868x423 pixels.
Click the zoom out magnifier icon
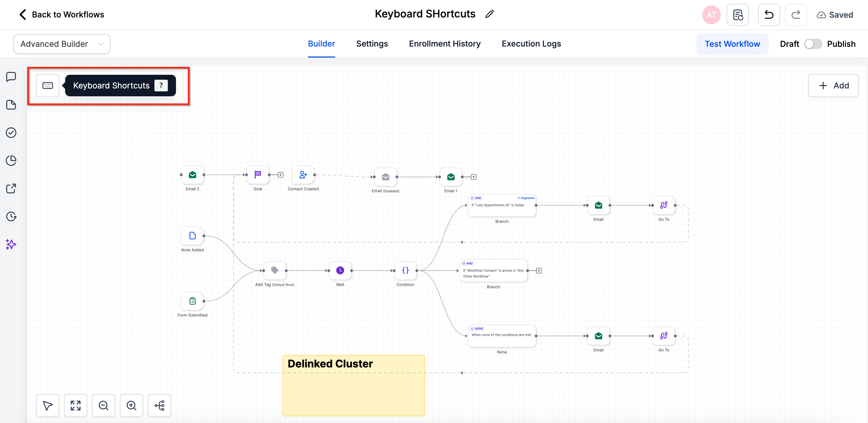tap(104, 405)
